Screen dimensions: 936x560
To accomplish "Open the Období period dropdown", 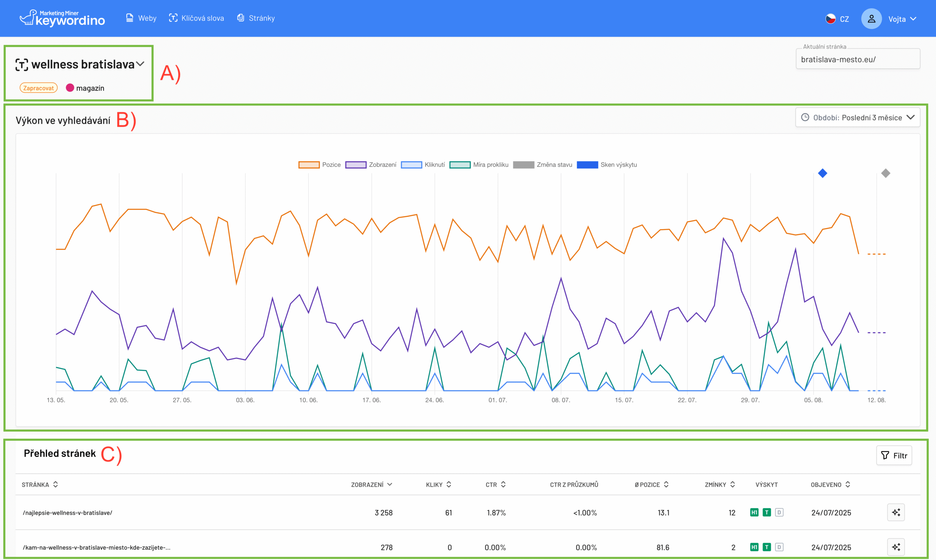I will (x=857, y=117).
